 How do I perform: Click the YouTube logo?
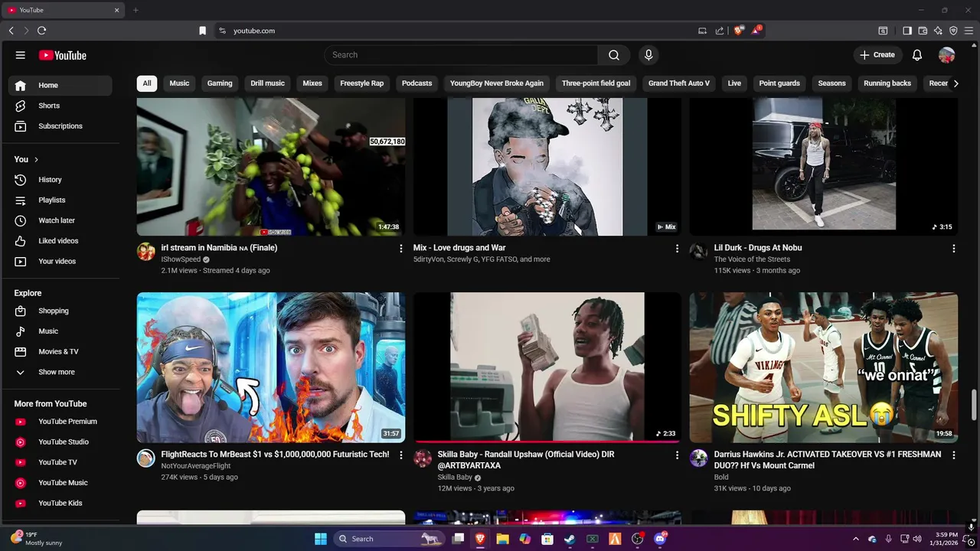pyautogui.click(x=63, y=55)
